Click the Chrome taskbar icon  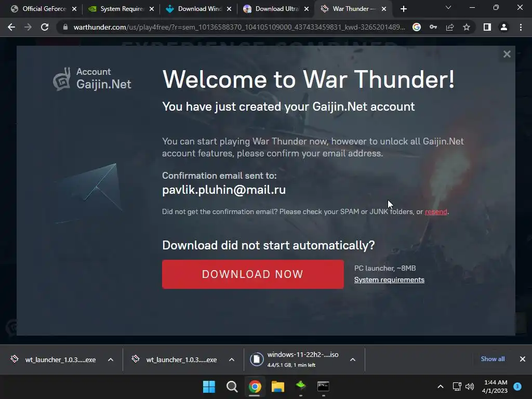click(x=255, y=387)
